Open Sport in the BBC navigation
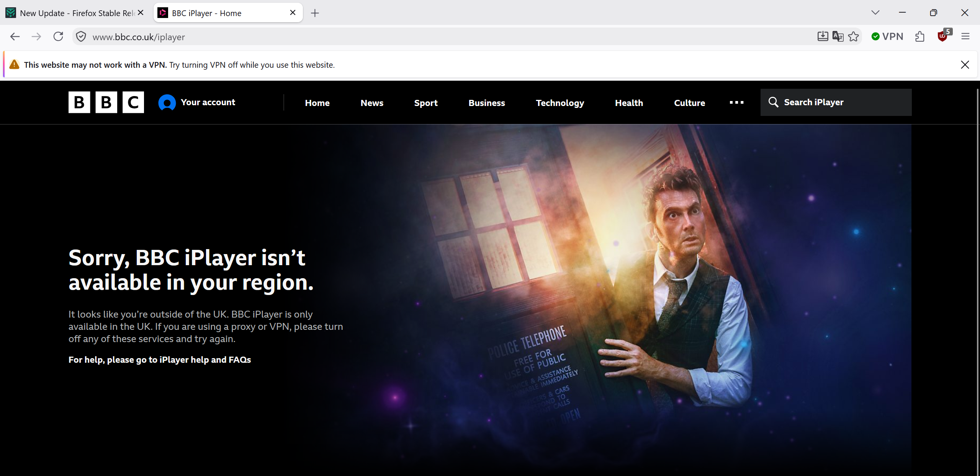 (426, 103)
